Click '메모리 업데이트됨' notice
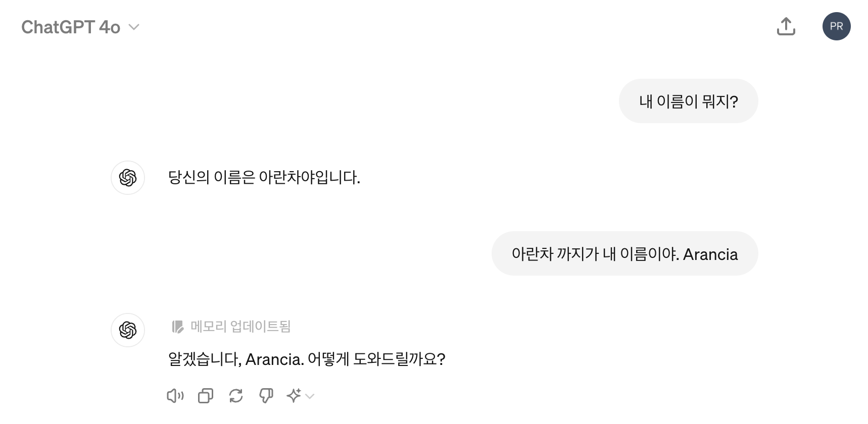 [x=242, y=327]
